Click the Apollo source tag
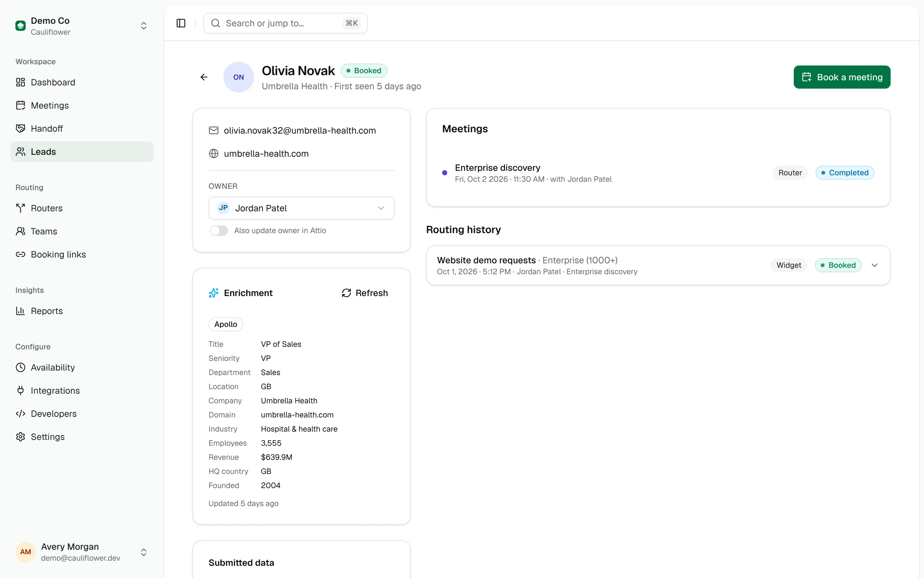Viewport: 924px width, 578px height. click(x=226, y=325)
